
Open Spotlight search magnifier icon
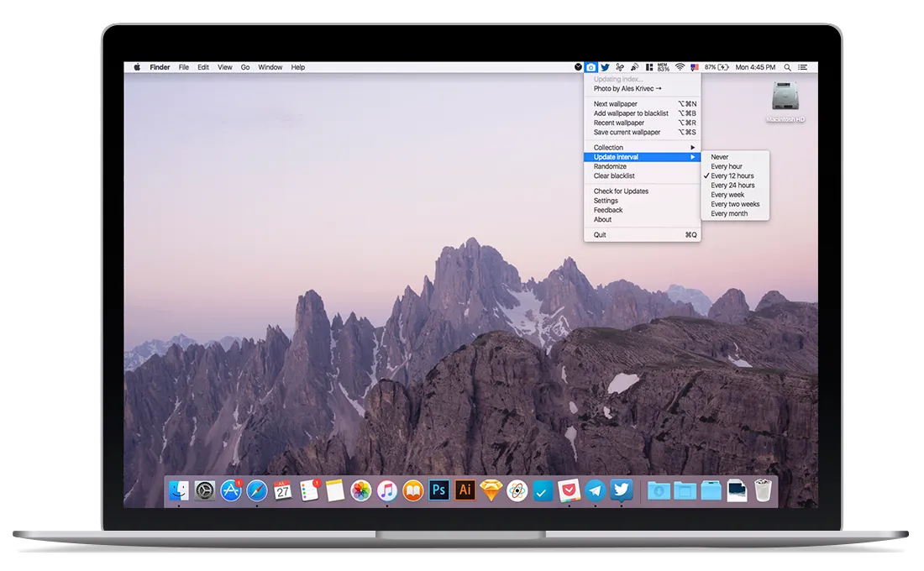click(787, 67)
